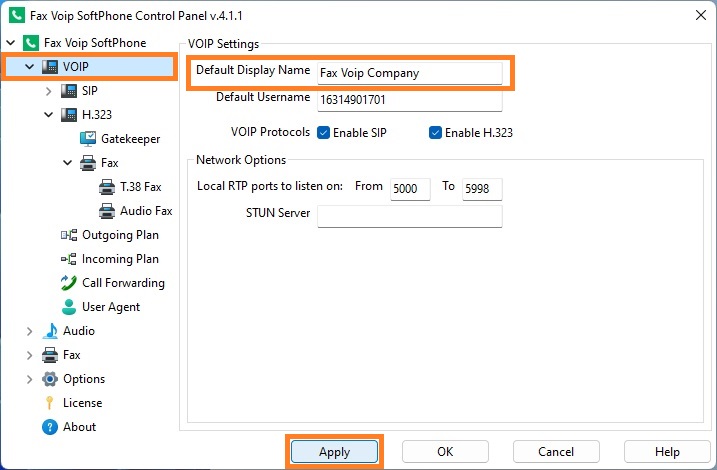Image resolution: width=717 pixels, height=470 pixels.
Task: Click the SIP phone icon in tree
Action: point(69,91)
